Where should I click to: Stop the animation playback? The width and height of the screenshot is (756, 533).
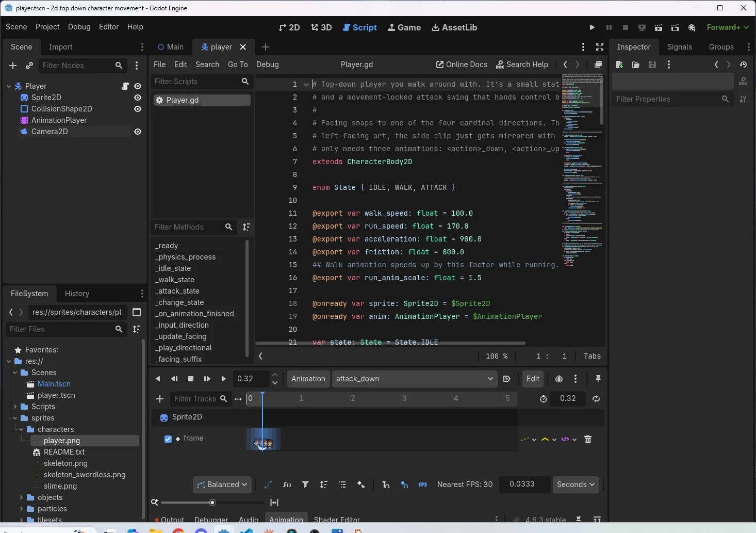pyautogui.click(x=191, y=379)
